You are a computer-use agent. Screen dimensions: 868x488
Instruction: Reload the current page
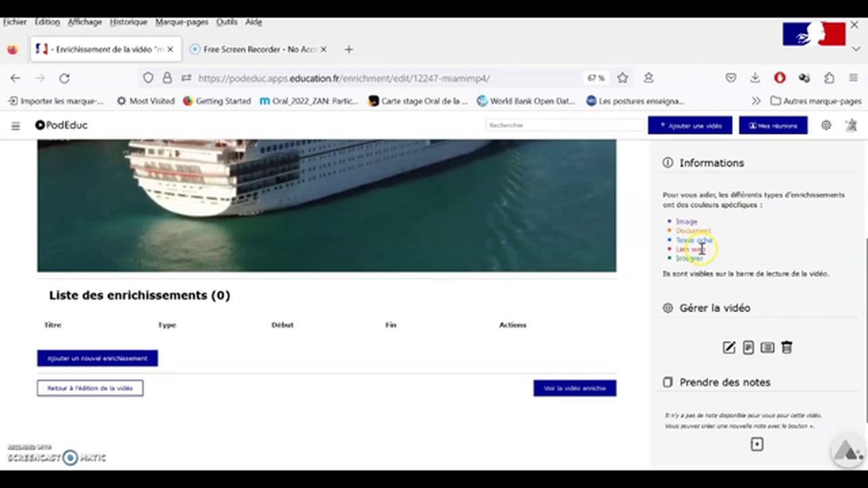(x=64, y=78)
